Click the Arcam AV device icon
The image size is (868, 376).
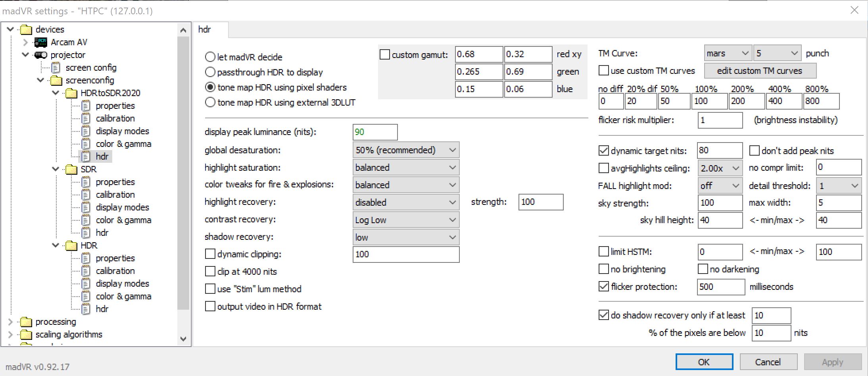coord(40,42)
